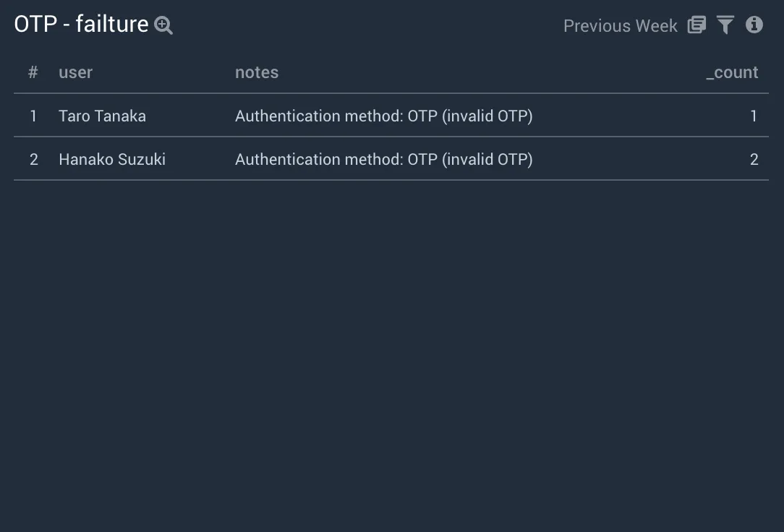Open the magnifier icon beside the panel title
This screenshot has width=784, height=532.
(163, 26)
